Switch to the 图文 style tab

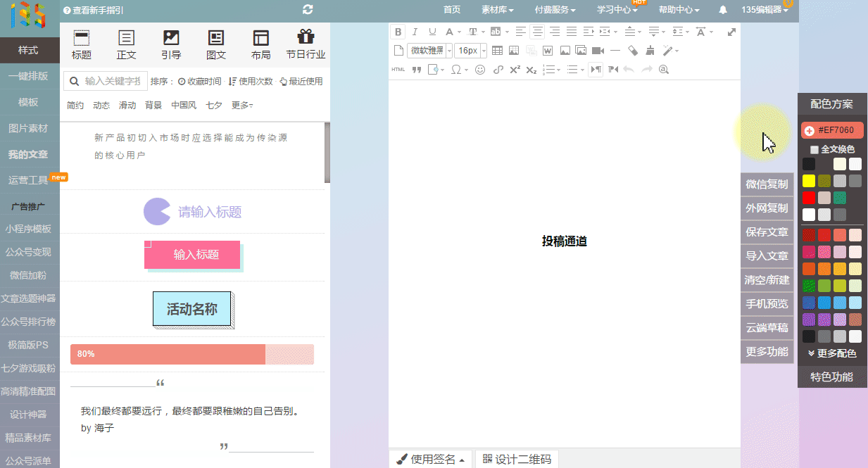click(x=216, y=45)
